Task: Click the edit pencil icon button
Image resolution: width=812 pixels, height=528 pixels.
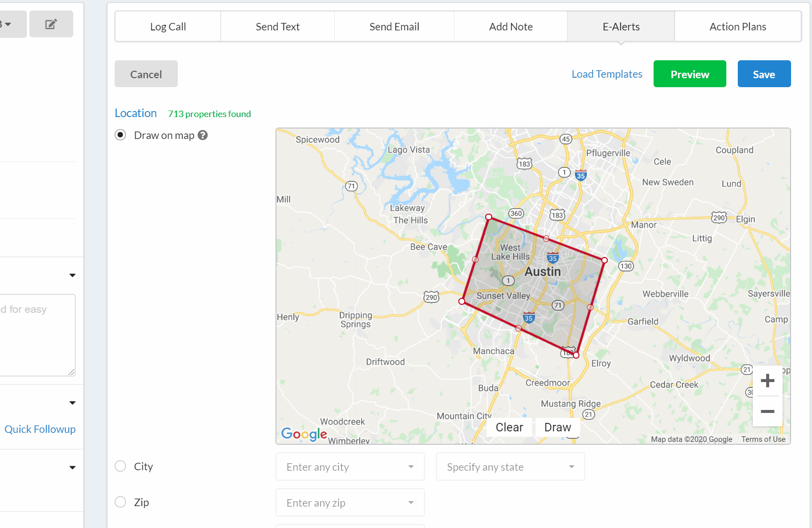Action: point(51,24)
